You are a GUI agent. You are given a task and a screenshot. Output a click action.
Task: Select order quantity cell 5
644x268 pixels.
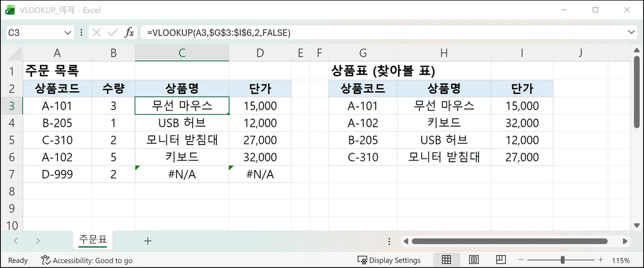tap(113, 157)
